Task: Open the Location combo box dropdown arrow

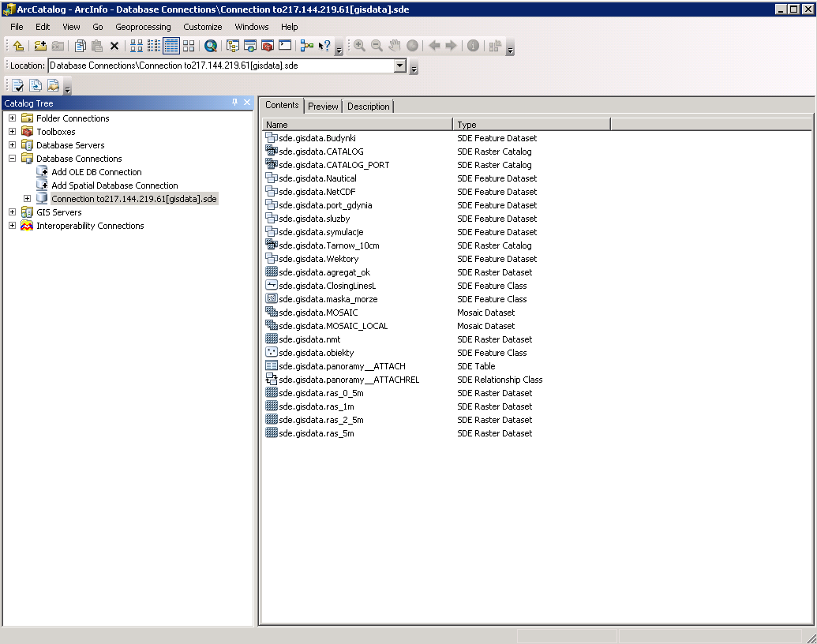Action: (399, 66)
